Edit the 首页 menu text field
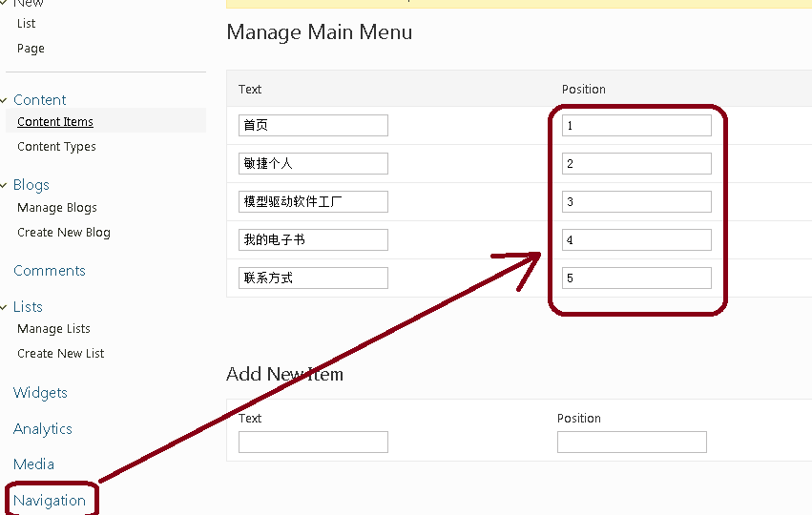812x515 pixels. click(x=313, y=125)
